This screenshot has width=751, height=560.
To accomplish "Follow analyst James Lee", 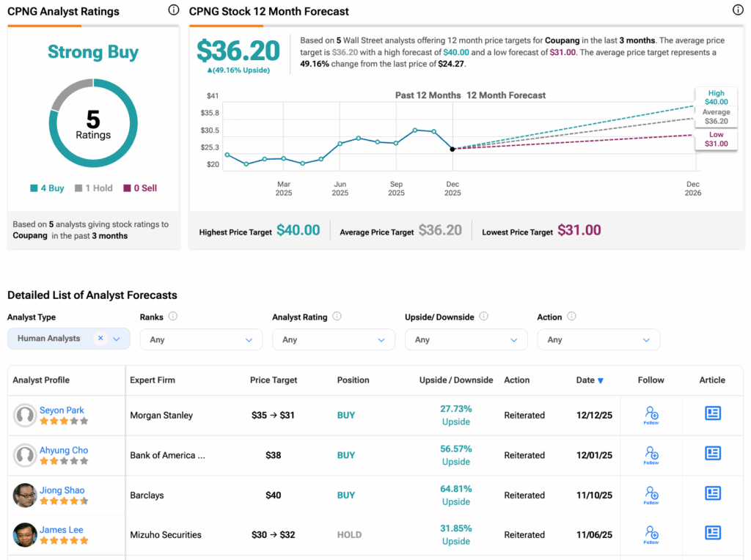I will [651, 534].
